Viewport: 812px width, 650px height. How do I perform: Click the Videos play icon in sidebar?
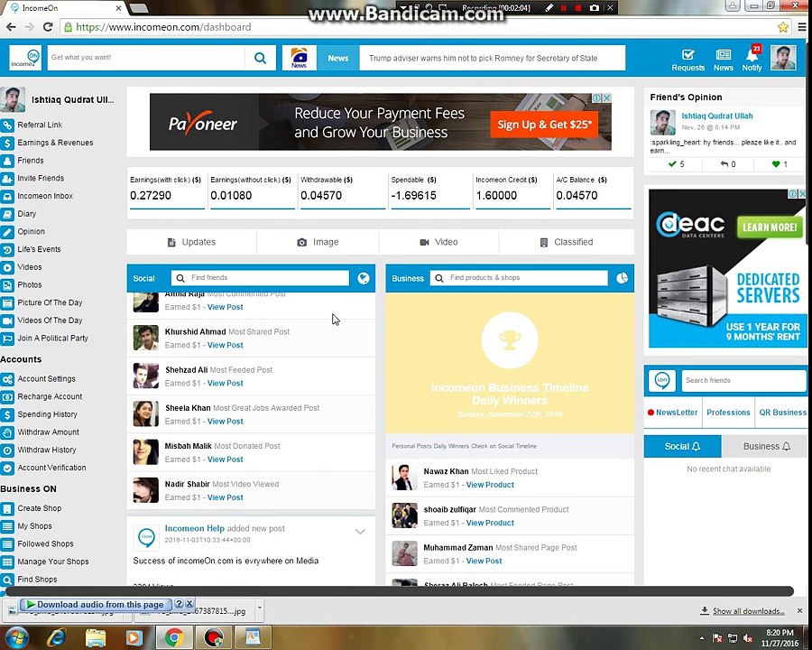[7, 267]
